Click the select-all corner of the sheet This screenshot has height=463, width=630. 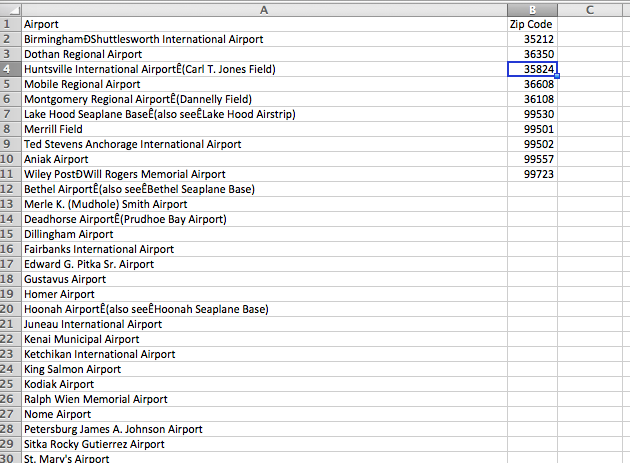(x=10, y=8)
